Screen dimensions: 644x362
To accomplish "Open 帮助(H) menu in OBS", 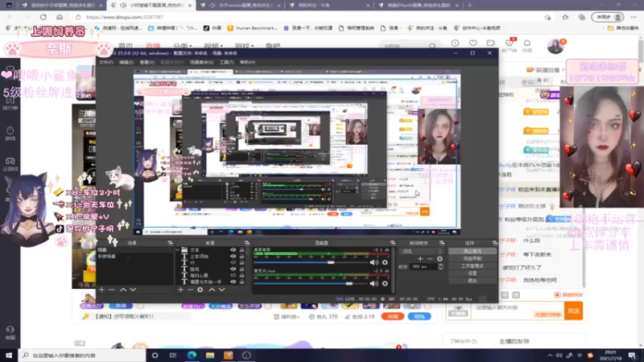I will 247,63.
